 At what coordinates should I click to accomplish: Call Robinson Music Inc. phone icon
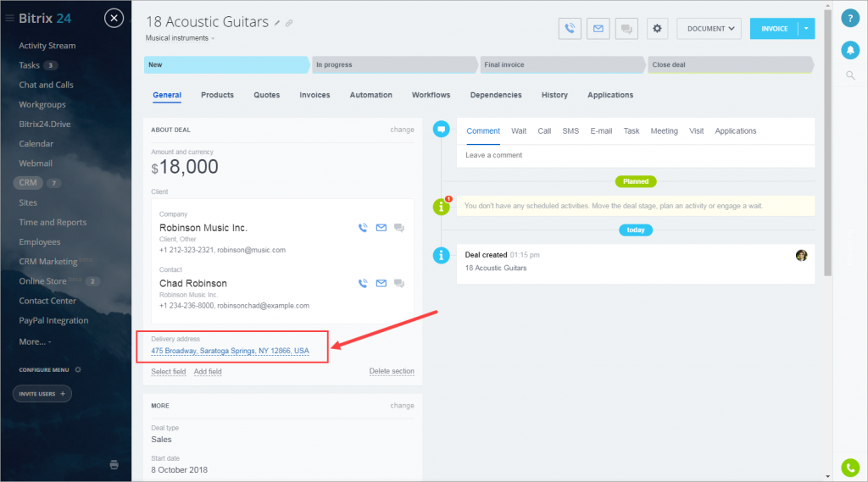pos(363,227)
